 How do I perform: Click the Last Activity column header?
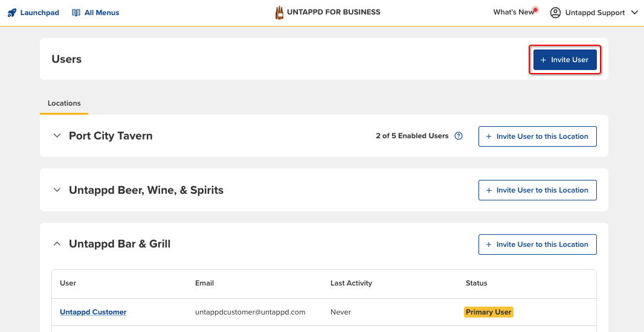pos(351,283)
